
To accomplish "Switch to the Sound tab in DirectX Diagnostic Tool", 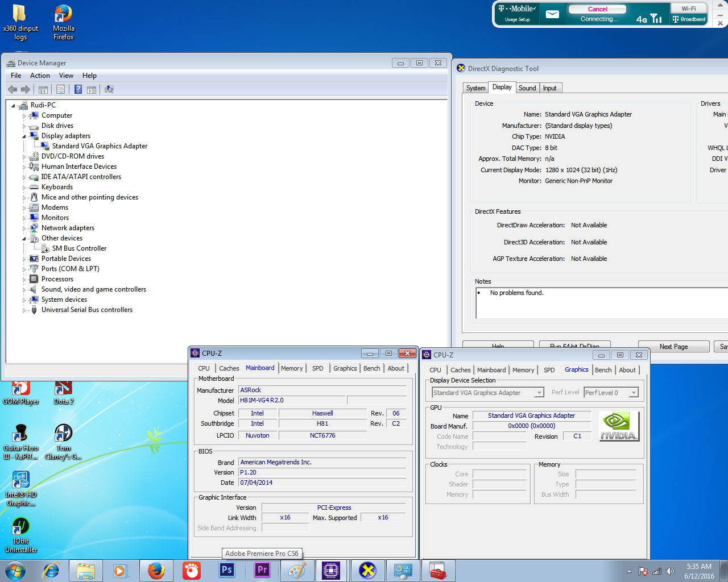I will coord(527,88).
